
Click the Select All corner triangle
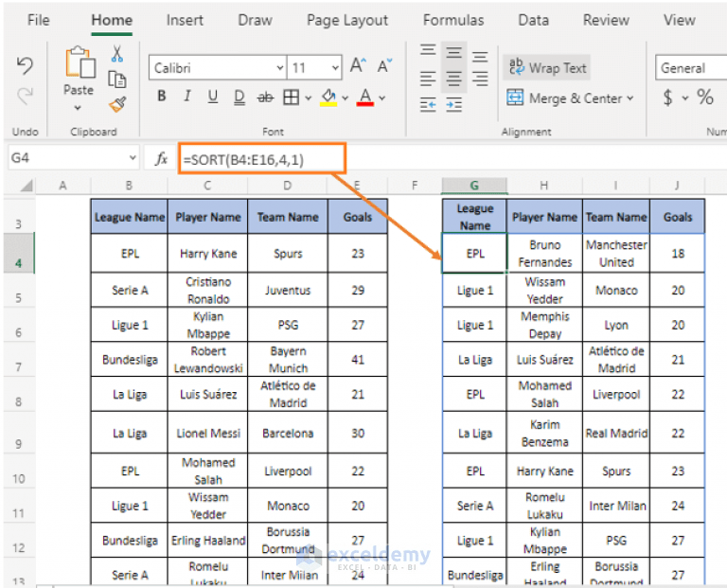tap(26, 185)
